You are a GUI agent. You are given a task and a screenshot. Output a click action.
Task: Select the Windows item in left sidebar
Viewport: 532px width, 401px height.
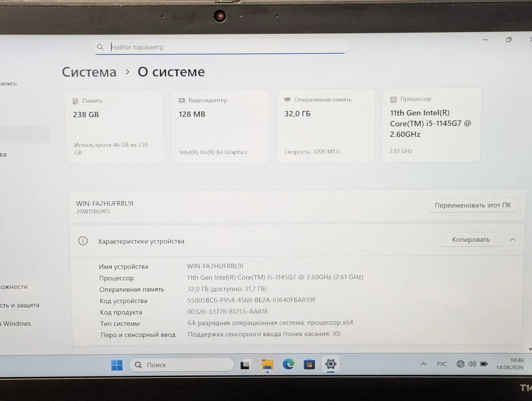pos(16,324)
